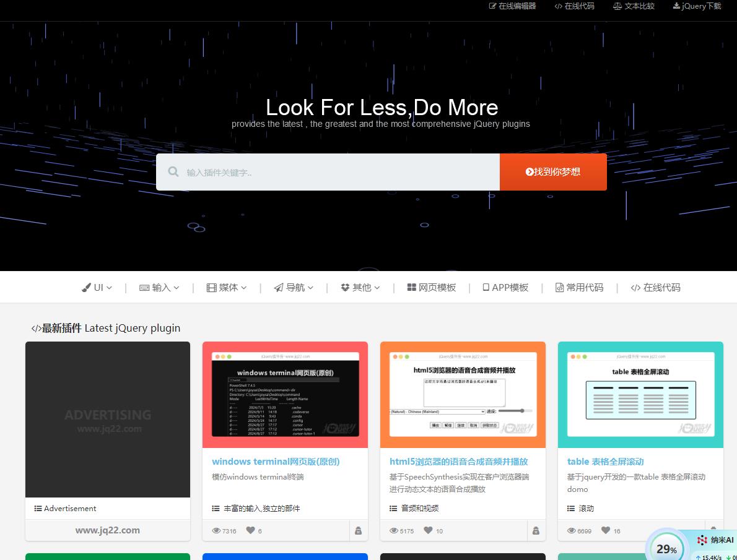Click the text compare balance-scale icon
This screenshot has width=737, height=560.
pyautogui.click(x=617, y=6)
